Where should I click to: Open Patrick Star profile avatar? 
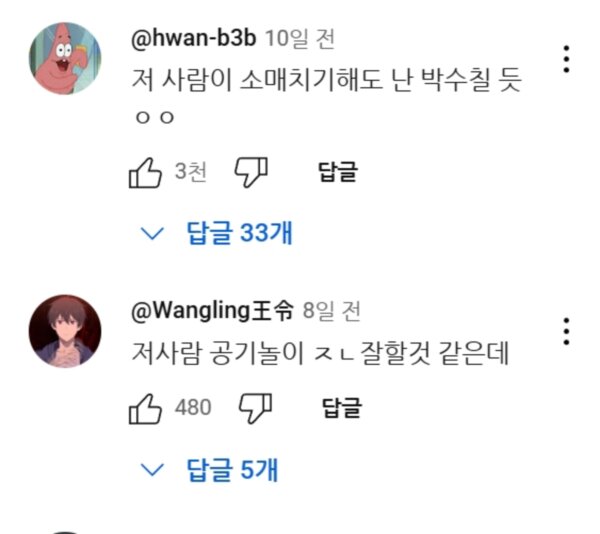tap(65, 59)
